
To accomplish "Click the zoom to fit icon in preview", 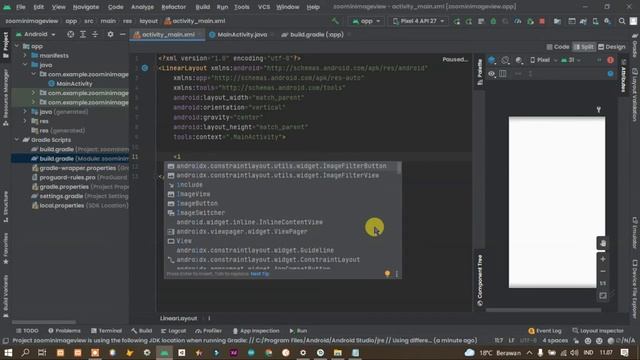I will tap(603, 296).
